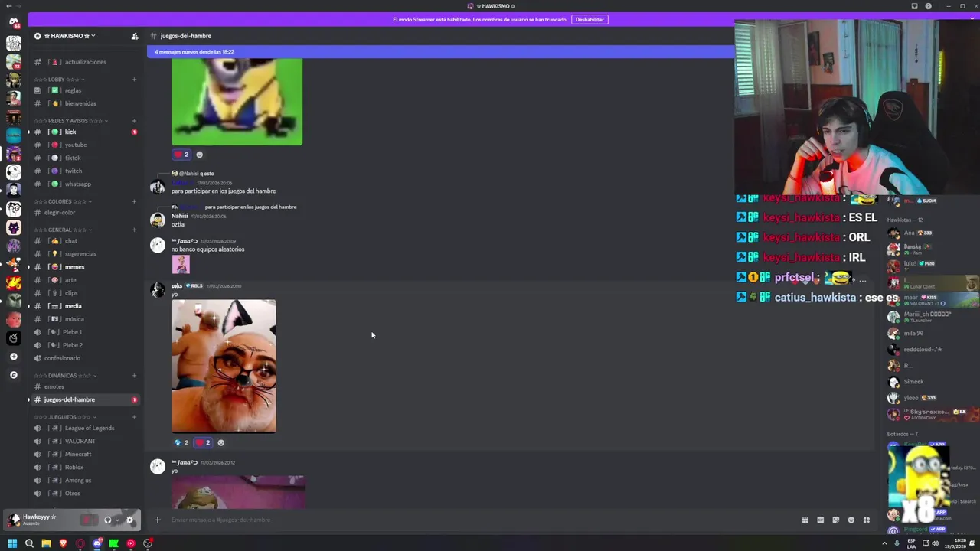This screenshot has height=551, width=980.
Task: Collapse the JUEGUITOS category
Action: click(x=66, y=417)
